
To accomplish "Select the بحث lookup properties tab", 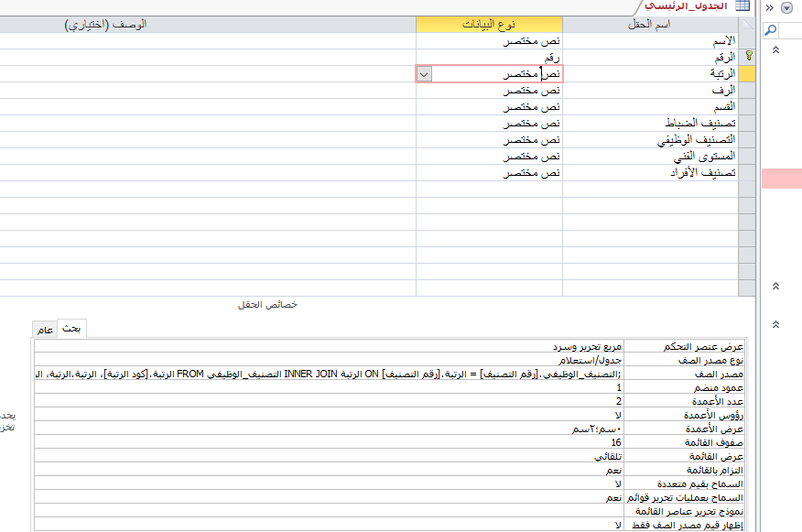I will click(71, 329).
